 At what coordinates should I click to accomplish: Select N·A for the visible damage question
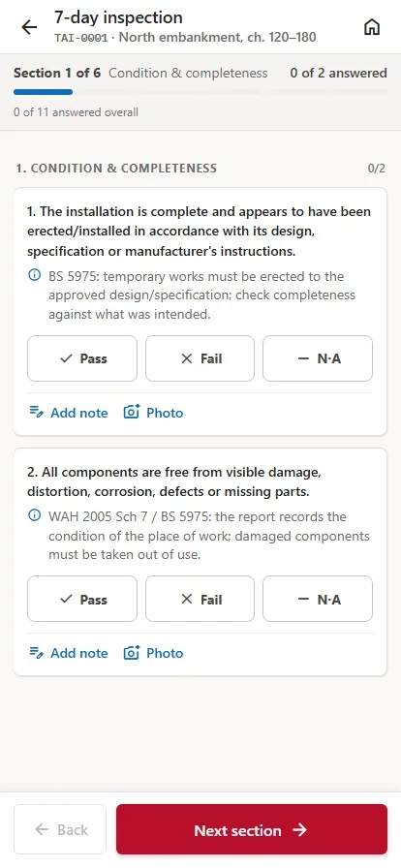pos(318,599)
